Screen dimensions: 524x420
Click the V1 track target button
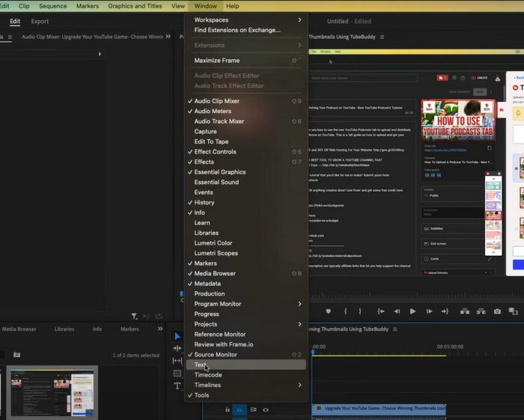point(240,410)
